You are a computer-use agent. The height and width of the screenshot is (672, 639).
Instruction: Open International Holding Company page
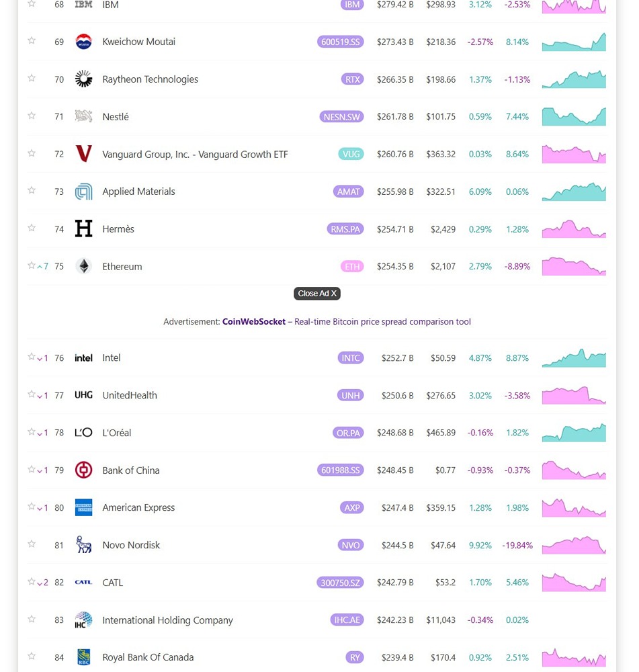pyautogui.click(x=167, y=620)
